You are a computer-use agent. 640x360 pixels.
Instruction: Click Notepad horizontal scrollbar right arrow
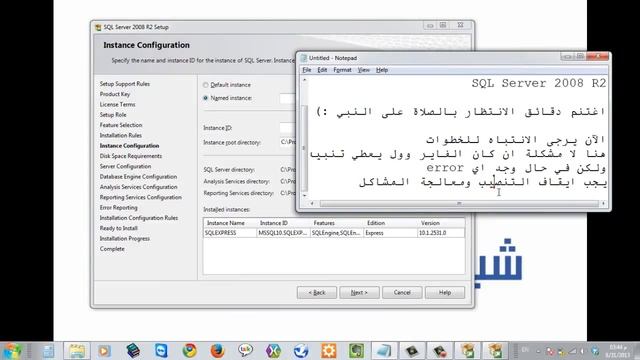tap(603, 203)
